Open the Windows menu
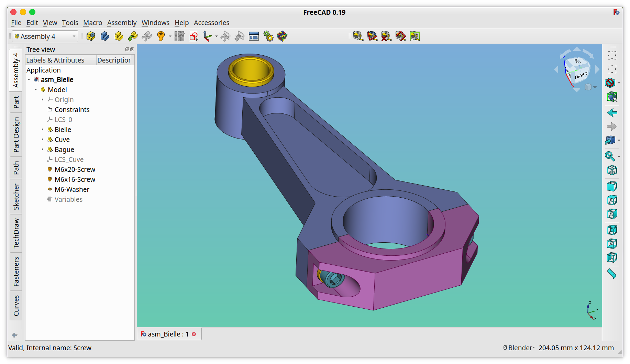Viewport: 630px width, 364px height. pyautogui.click(x=155, y=23)
